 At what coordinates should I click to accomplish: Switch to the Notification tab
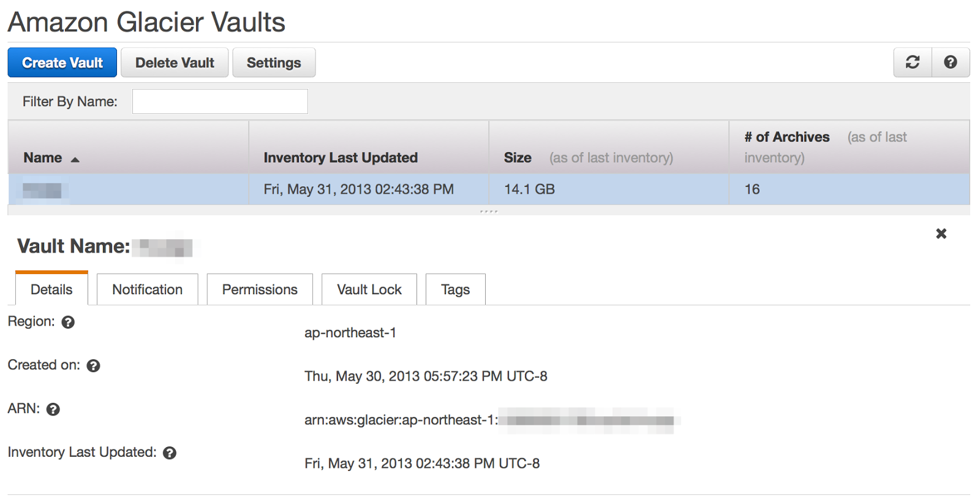147,289
